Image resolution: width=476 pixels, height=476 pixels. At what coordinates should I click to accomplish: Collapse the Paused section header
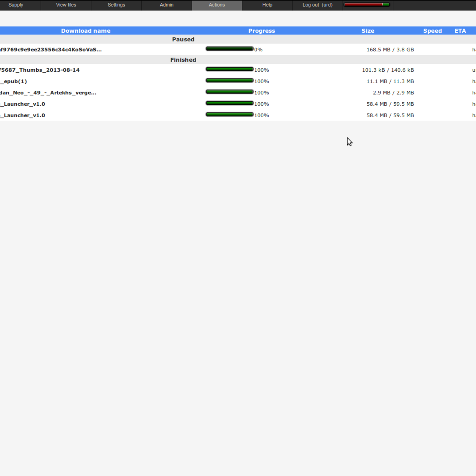click(x=183, y=40)
